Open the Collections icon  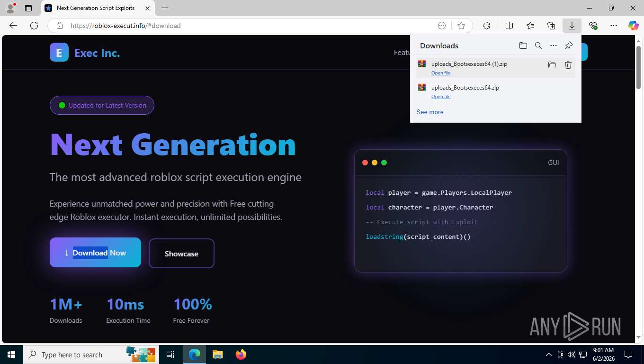pyautogui.click(x=551, y=26)
